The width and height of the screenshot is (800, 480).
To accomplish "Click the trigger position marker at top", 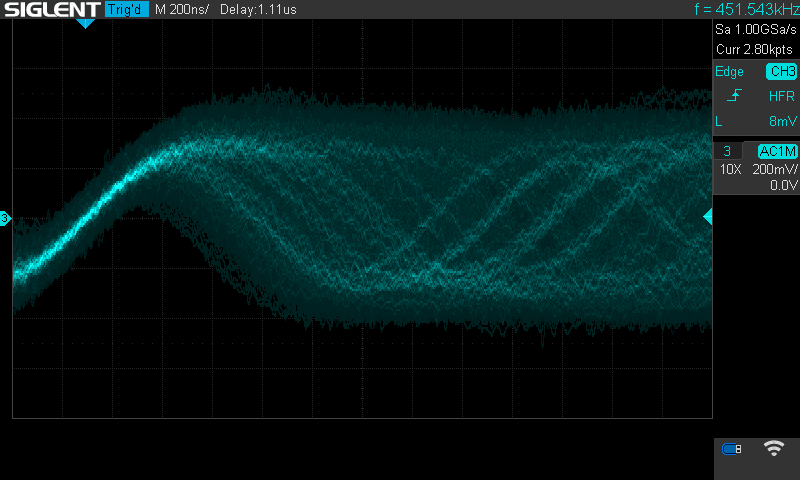I will pyautogui.click(x=85, y=23).
